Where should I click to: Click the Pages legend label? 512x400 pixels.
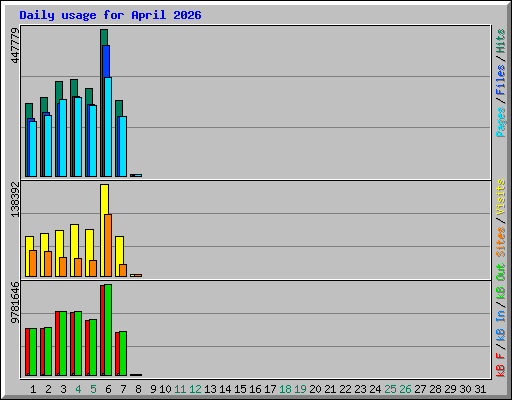(500, 122)
